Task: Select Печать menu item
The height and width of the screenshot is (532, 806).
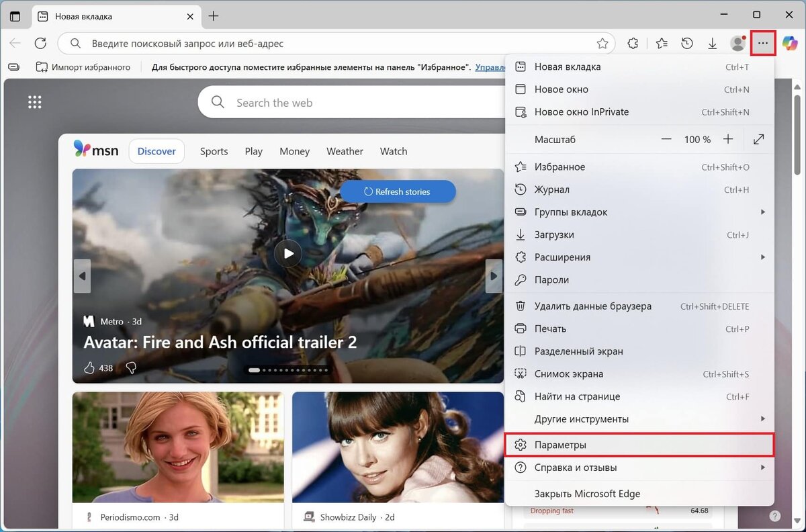Action: pyautogui.click(x=639, y=328)
